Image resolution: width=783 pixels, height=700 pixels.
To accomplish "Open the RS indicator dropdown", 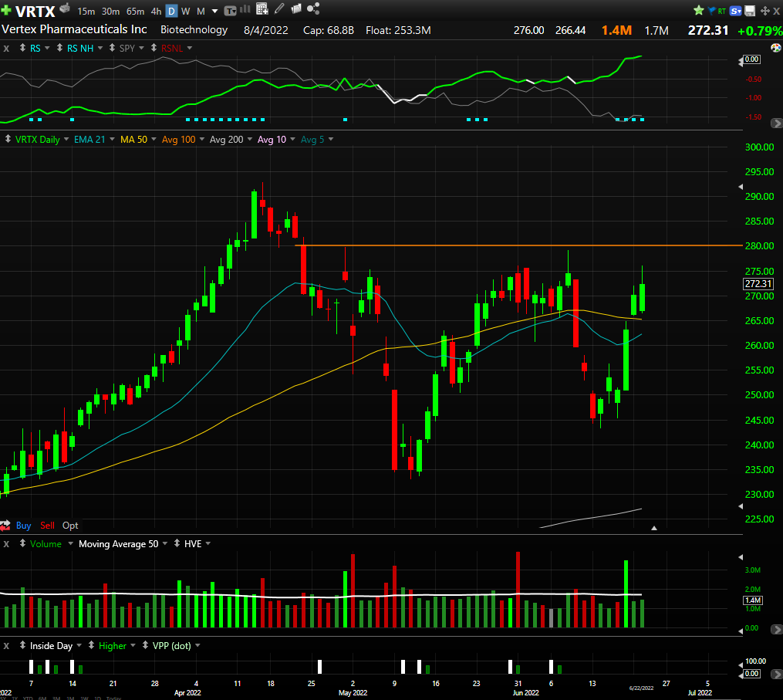I will (x=47, y=48).
